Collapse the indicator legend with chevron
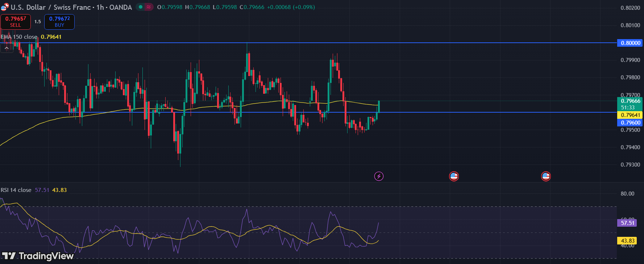644x264 pixels. [7, 48]
